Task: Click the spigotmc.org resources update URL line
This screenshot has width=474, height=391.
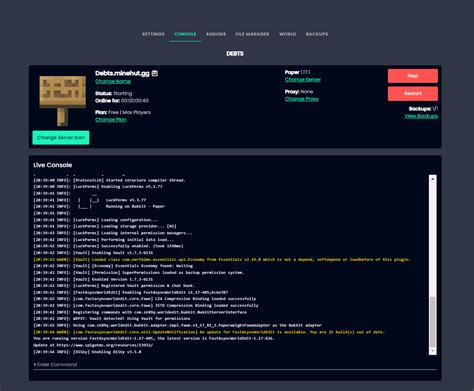Action: coord(93,345)
